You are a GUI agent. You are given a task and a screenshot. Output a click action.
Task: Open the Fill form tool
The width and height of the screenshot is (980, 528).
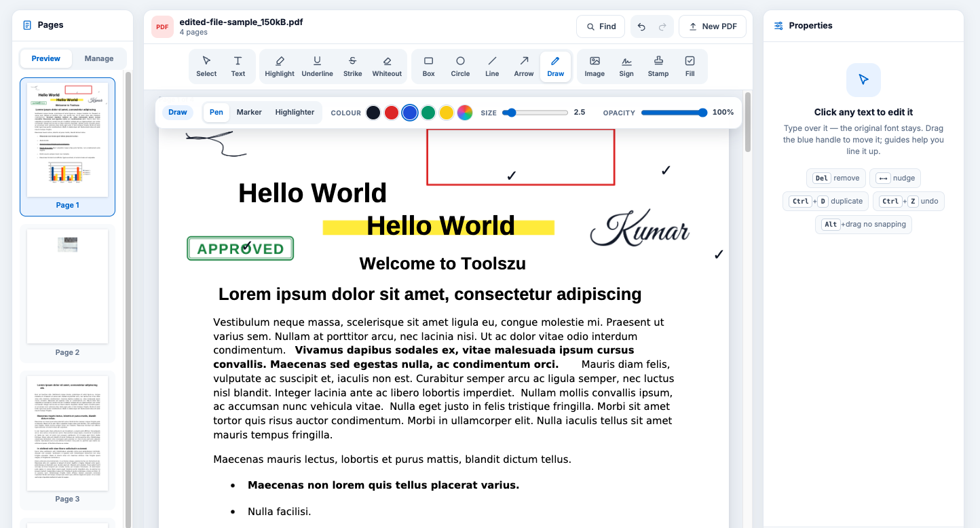tap(690, 67)
